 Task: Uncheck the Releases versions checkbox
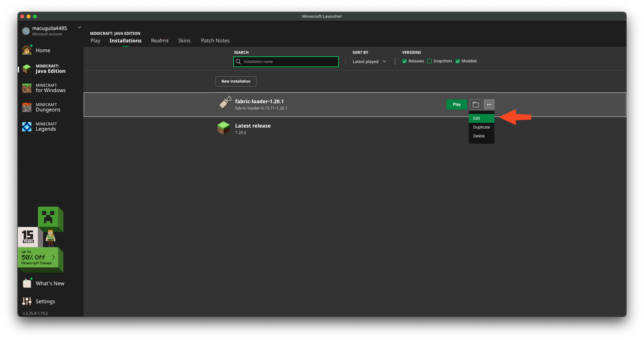404,61
